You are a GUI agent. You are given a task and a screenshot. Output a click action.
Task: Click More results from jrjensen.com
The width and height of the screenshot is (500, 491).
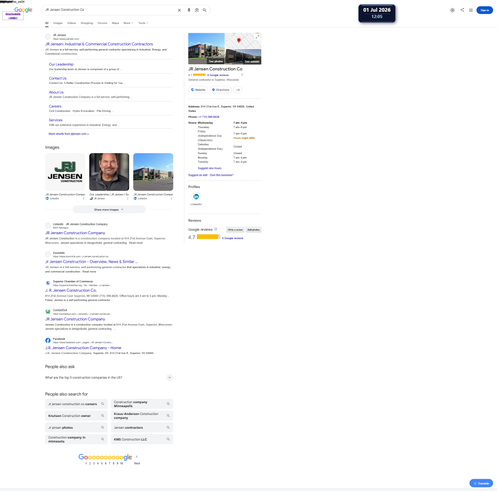coord(69,134)
